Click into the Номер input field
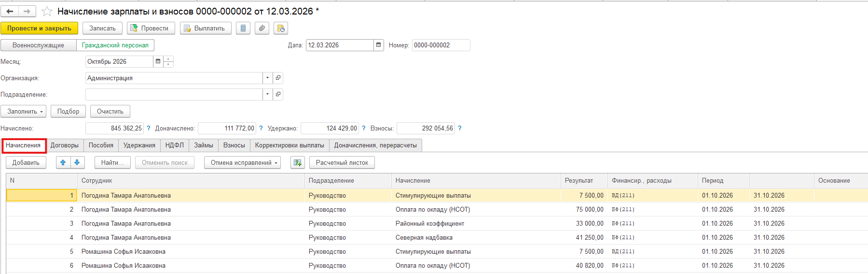868x274 pixels. click(x=441, y=45)
